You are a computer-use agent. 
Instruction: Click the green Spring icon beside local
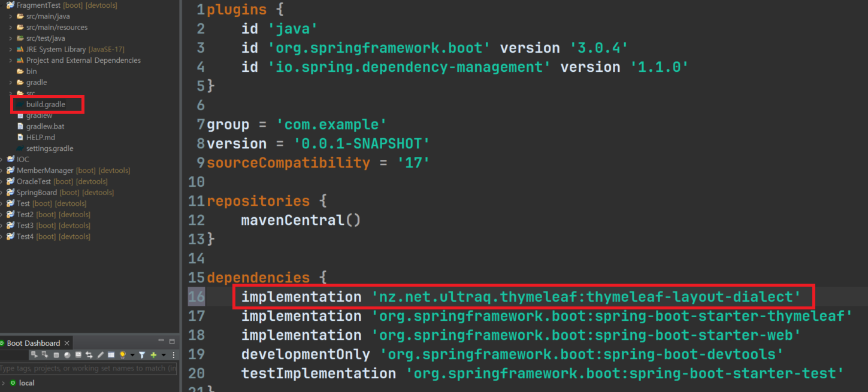pyautogui.click(x=13, y=383)
